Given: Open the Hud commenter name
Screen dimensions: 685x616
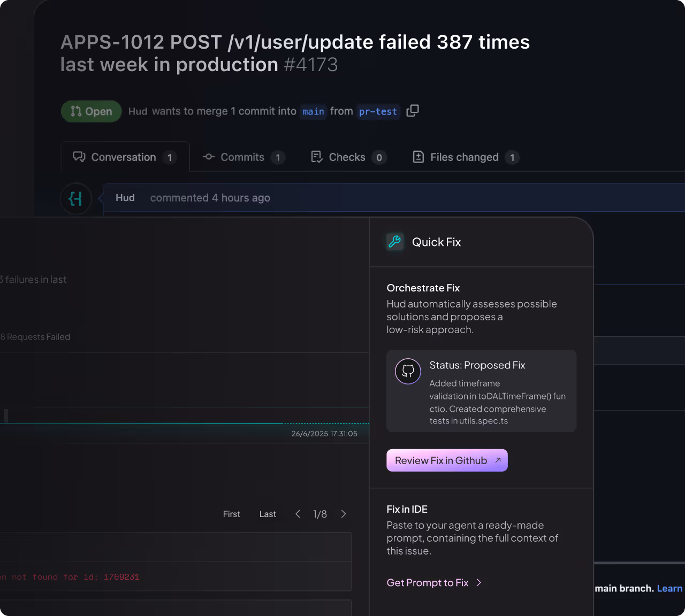Looking at the screenshot, I should coord(125,198).
